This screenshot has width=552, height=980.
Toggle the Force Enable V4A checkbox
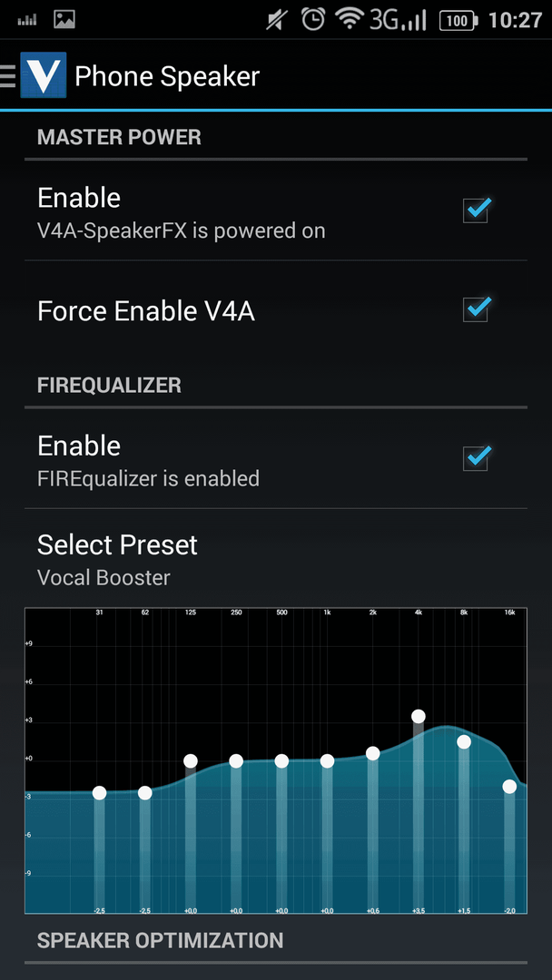pyautogui.click(x=477, y=309)
